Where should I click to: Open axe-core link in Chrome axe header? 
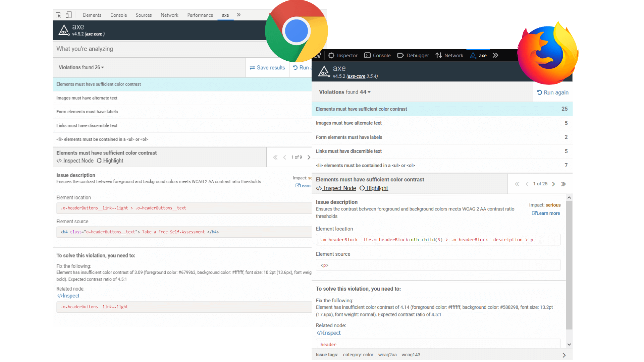tap(94, 34)
